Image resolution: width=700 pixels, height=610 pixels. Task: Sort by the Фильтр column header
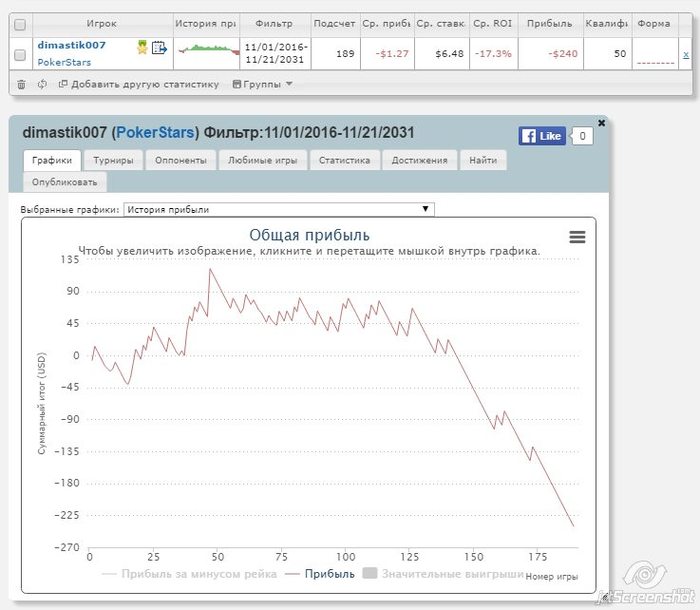pos(274,24)
